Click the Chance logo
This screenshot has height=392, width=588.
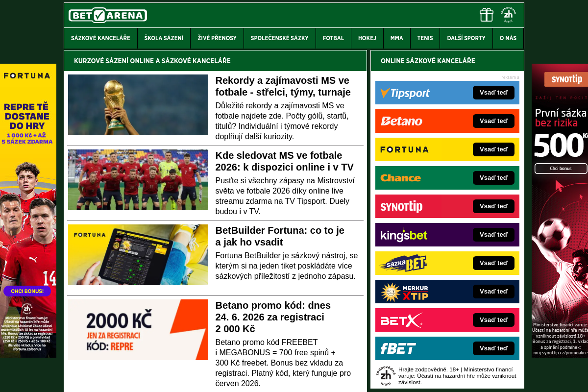(401, 178)
